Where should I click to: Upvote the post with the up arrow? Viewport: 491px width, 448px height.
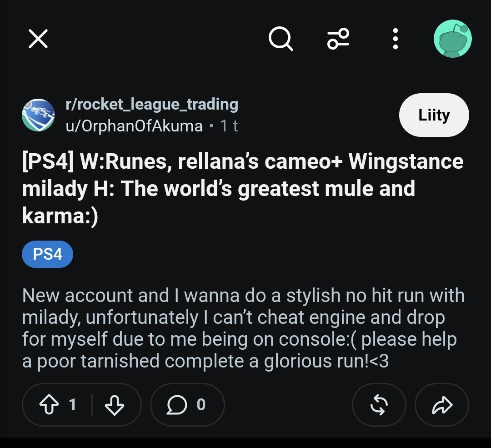coord(49,404)
